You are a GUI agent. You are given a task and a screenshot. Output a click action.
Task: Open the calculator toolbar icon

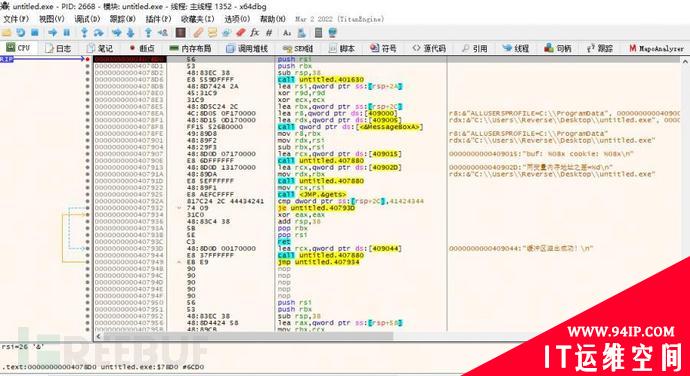tap(319, 33)
